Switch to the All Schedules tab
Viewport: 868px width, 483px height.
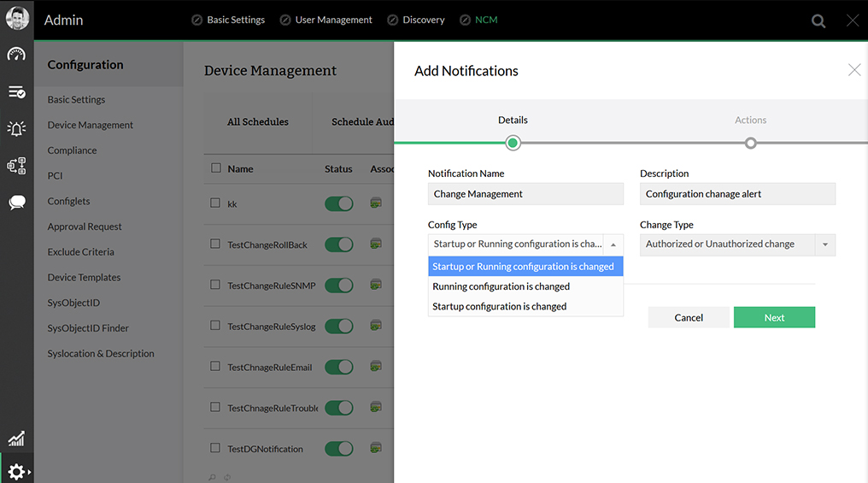(257, 122)
